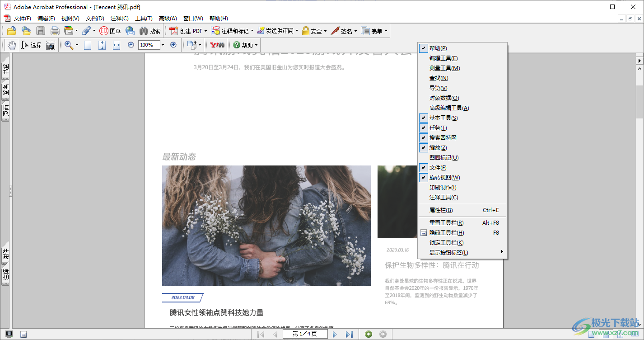Image resolution: width=644 pixels, height=340 pixels.
Task: Click the Open file folder icon
Action: [12, 31]
